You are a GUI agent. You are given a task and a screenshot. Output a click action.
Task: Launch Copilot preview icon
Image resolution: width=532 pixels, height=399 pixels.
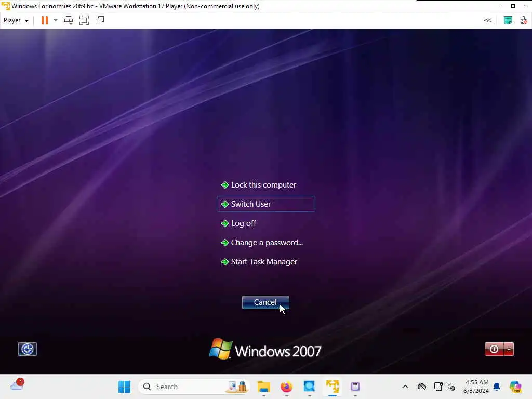pyautogui.click(x=515, y=387)
